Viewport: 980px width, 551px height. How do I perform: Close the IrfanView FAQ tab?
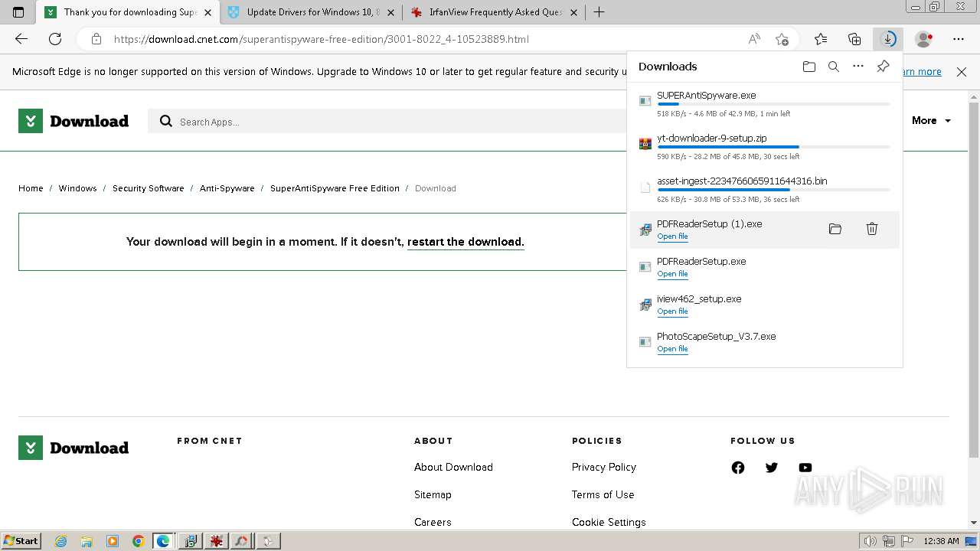coord(573,12)
